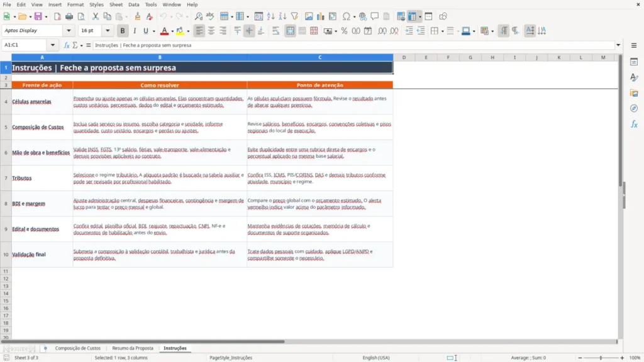Open sidebar settings hamburger button

point(634,45)
